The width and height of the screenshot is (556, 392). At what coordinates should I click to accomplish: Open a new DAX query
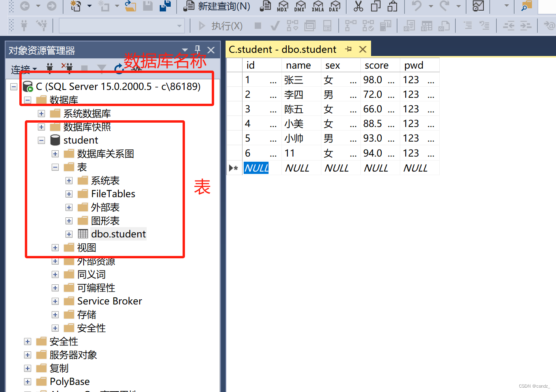pos(335,7)
